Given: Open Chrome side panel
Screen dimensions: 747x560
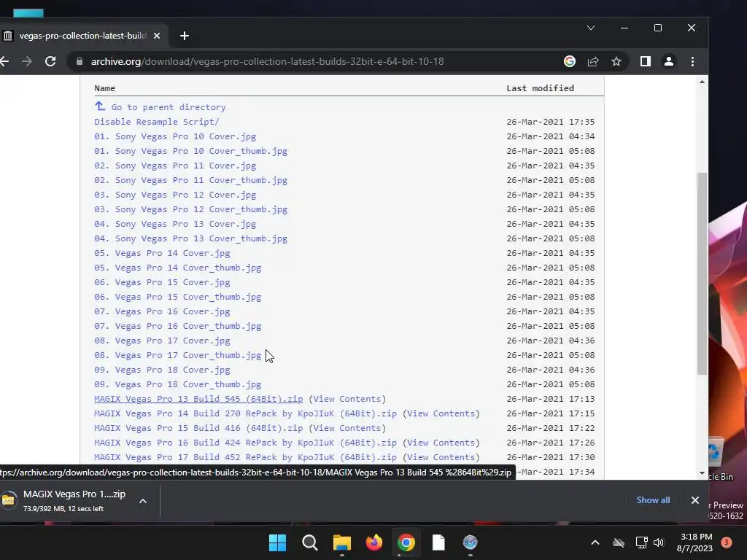Looking at the screenshot, I should pos(646,61).
